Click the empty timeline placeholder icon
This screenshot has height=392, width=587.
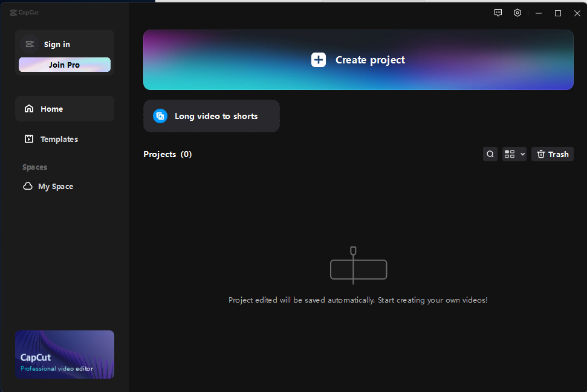click(358, 265)
